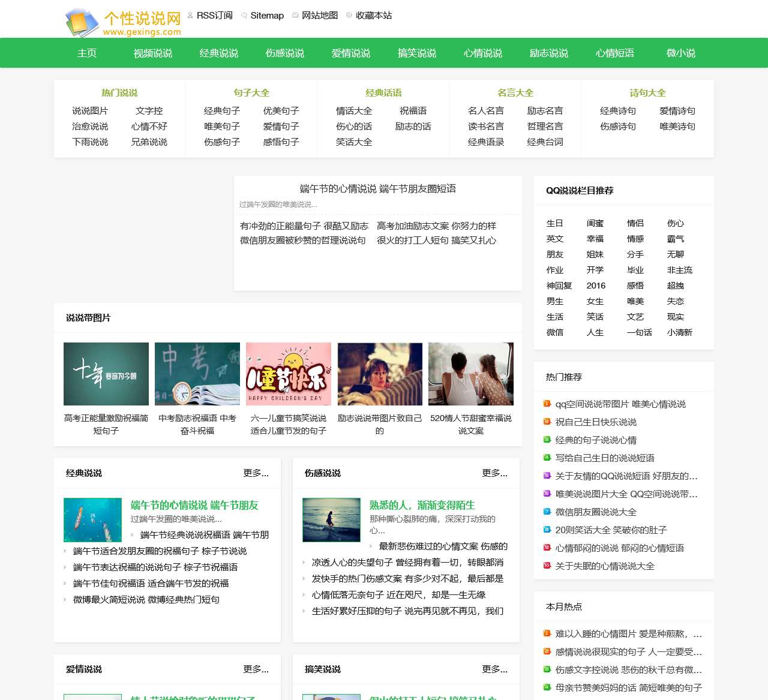The height and width of the screenshot is (700, 768).
Task: Click 有冲劲的正能量句子 很酷又励志
Action: 304,226
